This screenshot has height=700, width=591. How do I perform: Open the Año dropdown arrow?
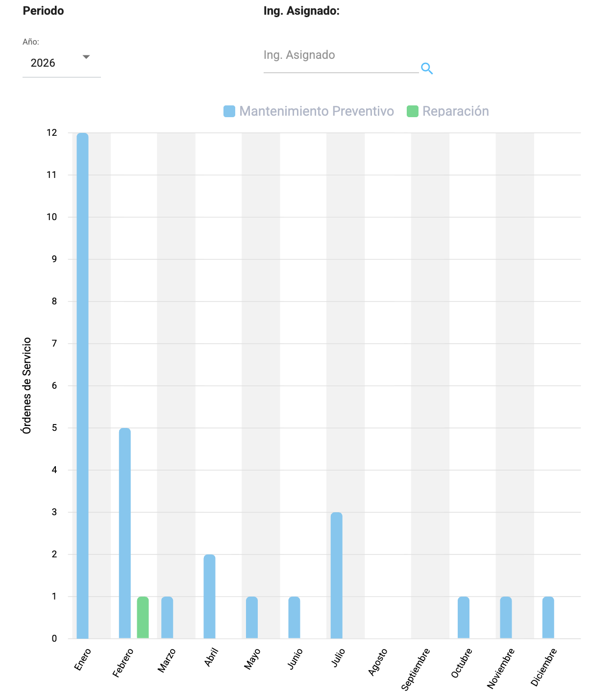86,57
